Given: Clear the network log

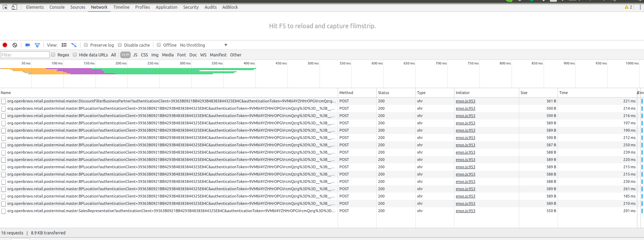Looking at the screenshot, I should pos(15,45).
